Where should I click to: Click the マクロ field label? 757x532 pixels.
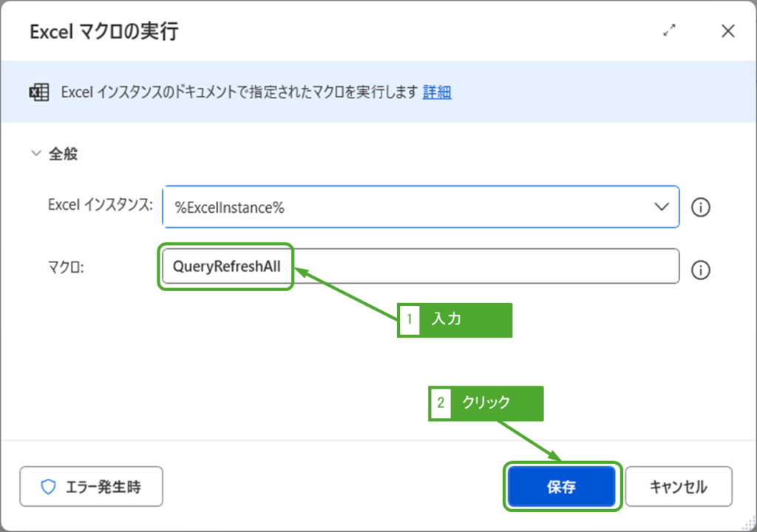tap(67, 267)
